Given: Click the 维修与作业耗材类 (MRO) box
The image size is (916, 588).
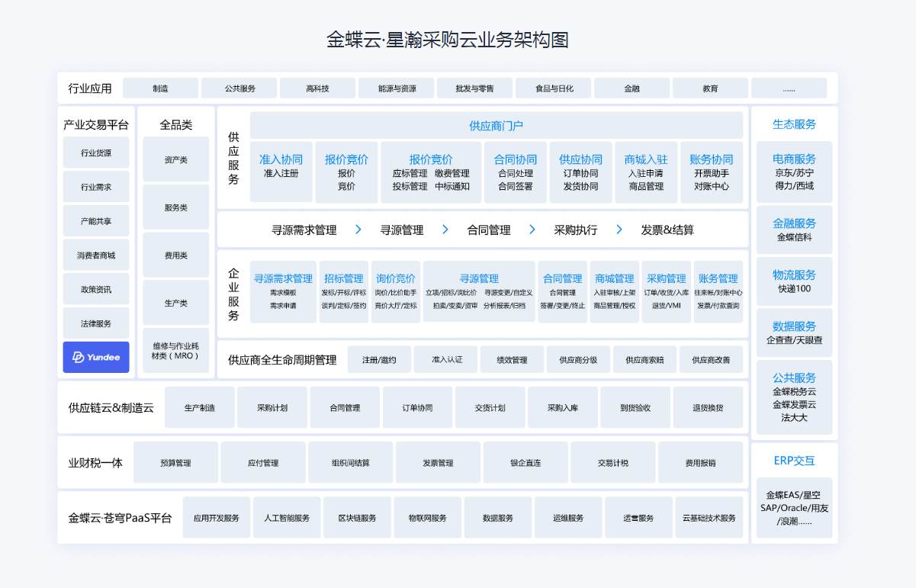Looking at the screenshot, I should [x=175, y=351].
